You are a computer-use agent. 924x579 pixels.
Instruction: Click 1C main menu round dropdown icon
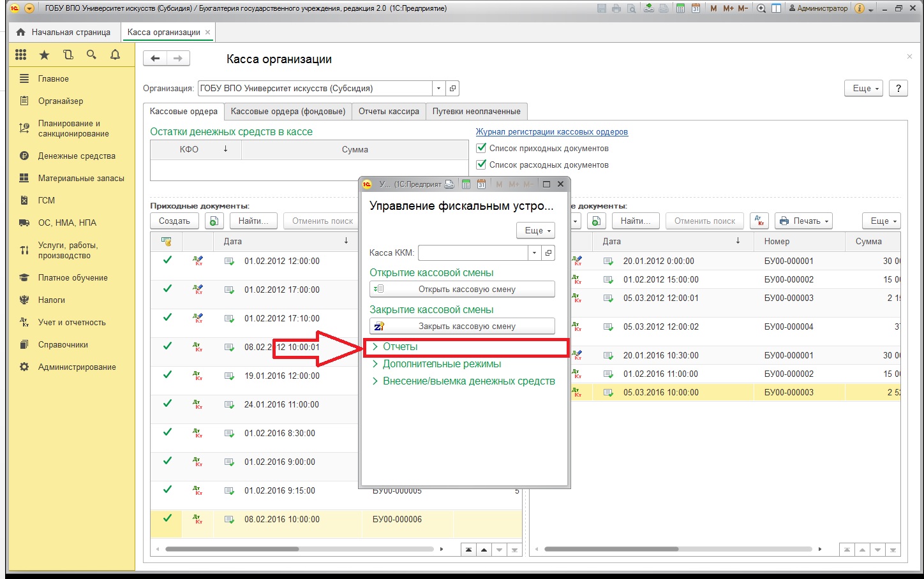(x=29, y=8)
